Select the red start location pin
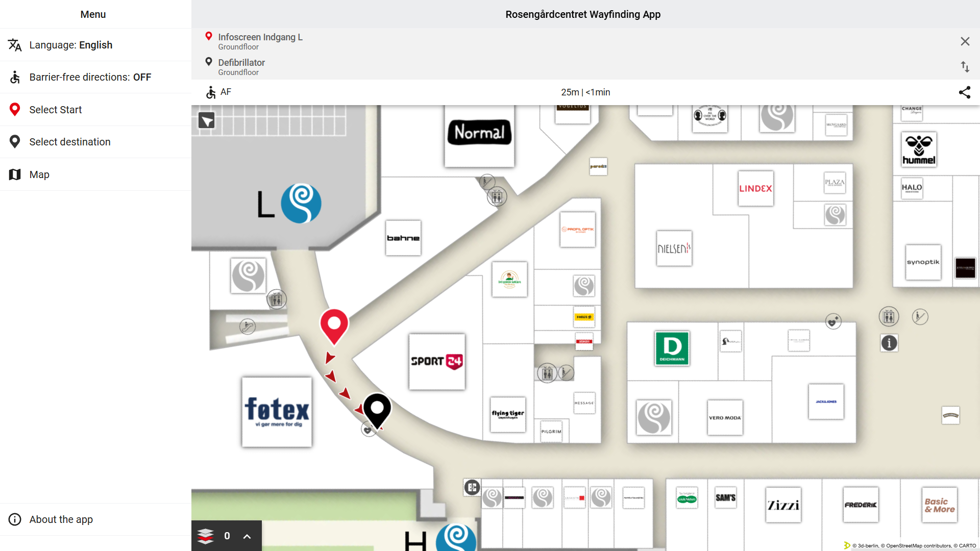980x551 pixels. point(334,327)
